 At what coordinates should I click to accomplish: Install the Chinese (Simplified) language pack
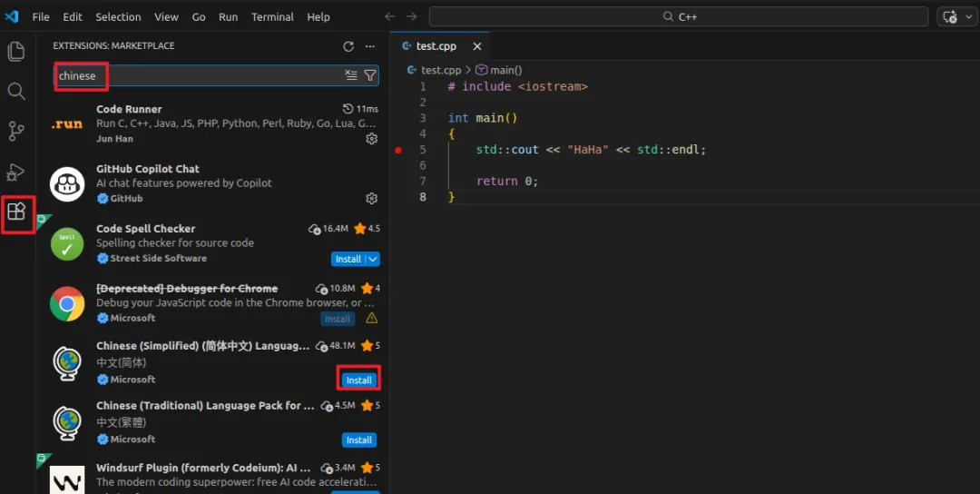[358, 380]
